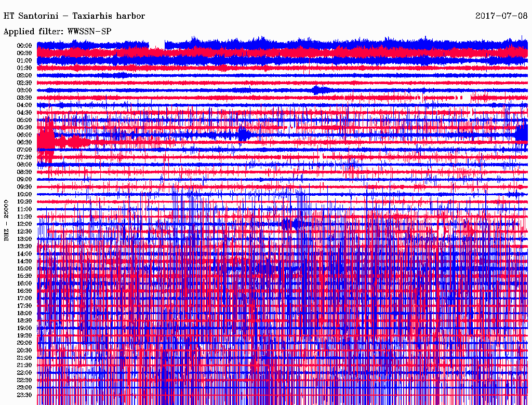The image size is (532, 405).
Task: Select the 22:30 time label
Action: pyautogui.click(x=24, y=381)
